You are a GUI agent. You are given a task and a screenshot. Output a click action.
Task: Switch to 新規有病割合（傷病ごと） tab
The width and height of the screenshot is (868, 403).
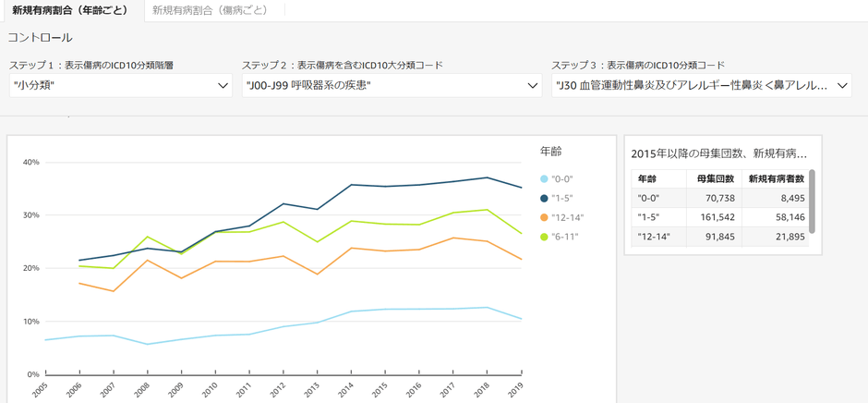(x=210, y=10)
